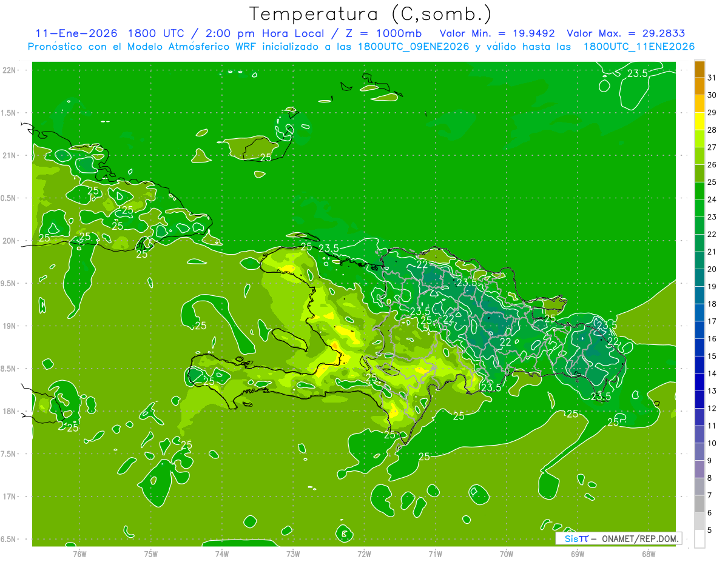
Task: Click the "71W" longitude axis label
Action: click(436, 554)
